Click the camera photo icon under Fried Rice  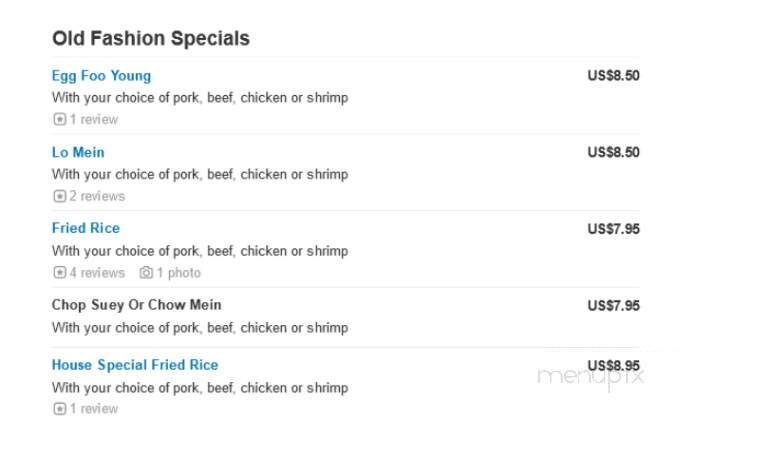click(x=146, y=272)
